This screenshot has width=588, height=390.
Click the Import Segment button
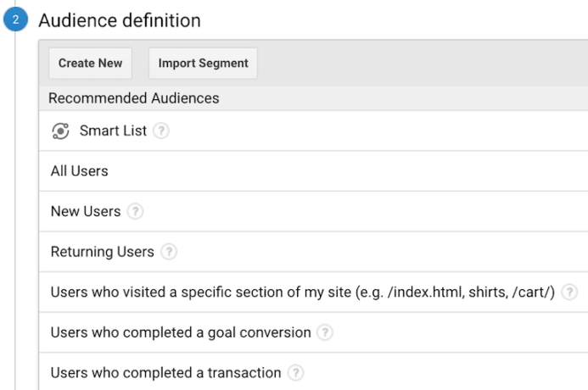click(x=203, y=63)
